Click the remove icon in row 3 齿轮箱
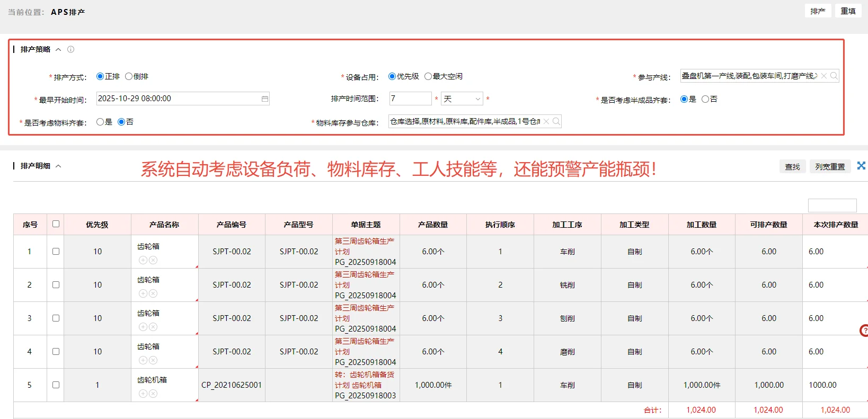This screenshot has width=868, height=419. pos(153,327)
